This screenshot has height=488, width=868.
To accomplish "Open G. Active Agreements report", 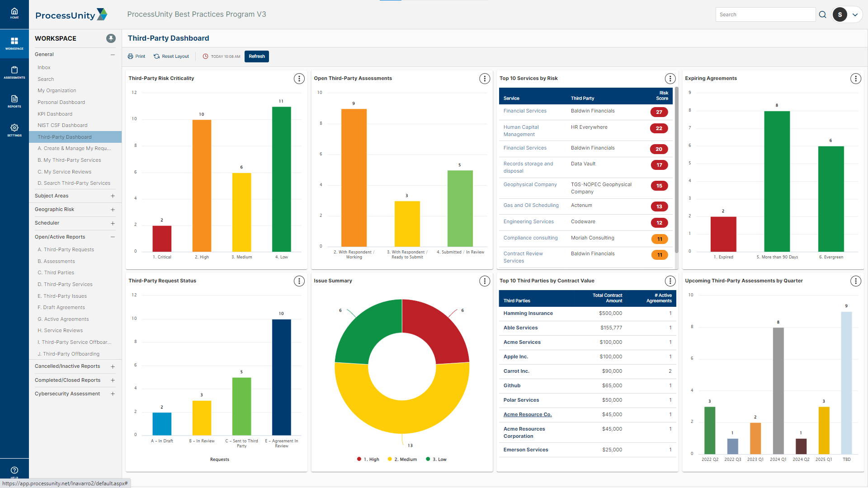I will (63, 319).
